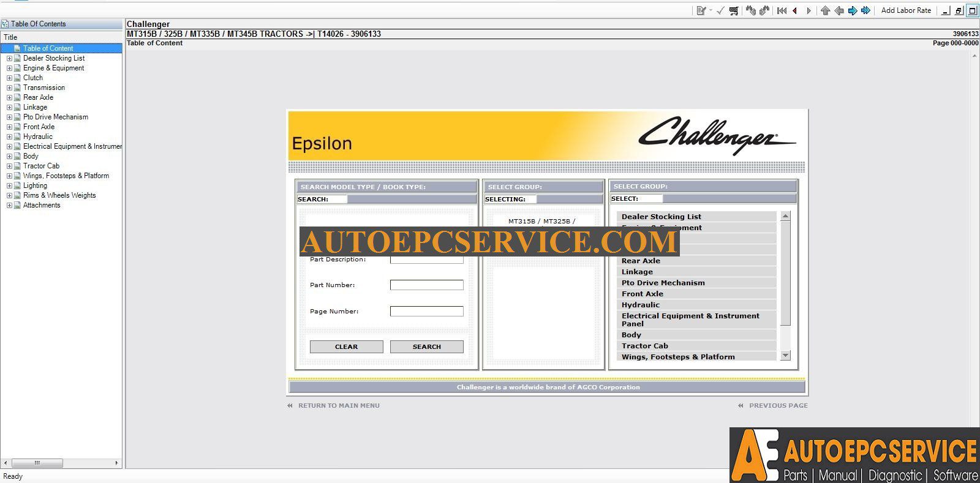Open the shopping cart icon
Viewport: 980px width, 483px height.
point(734,10)
